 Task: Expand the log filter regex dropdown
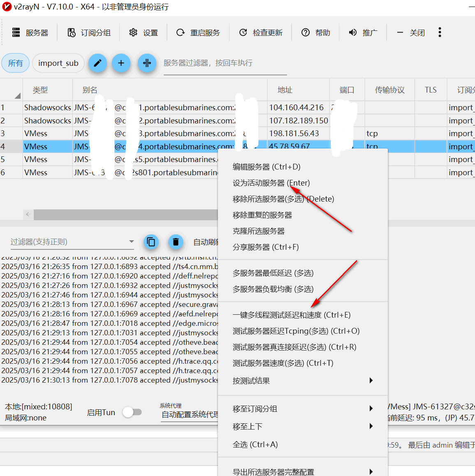[131, 242]
